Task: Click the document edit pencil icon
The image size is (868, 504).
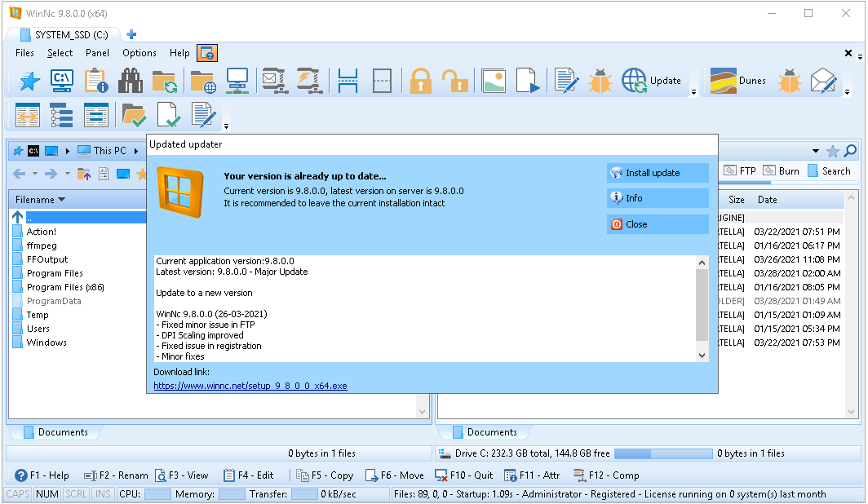Action: 566,81
